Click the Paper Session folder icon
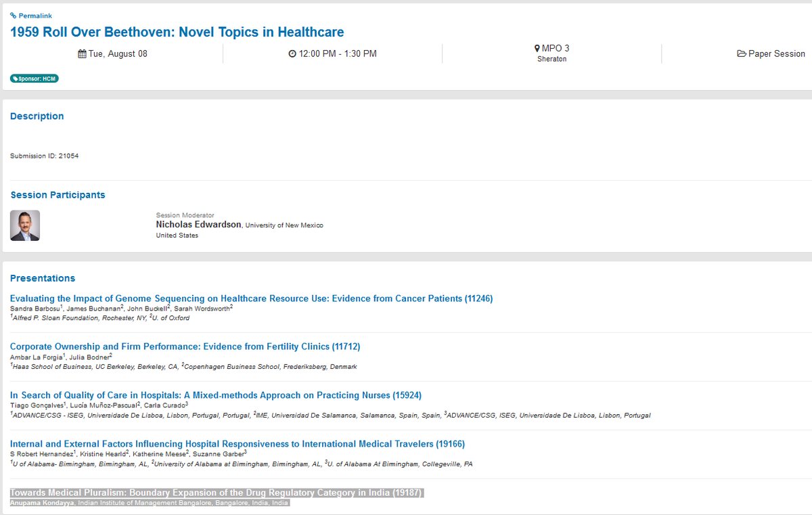The image size is (812, 515). tap(741, 53)
